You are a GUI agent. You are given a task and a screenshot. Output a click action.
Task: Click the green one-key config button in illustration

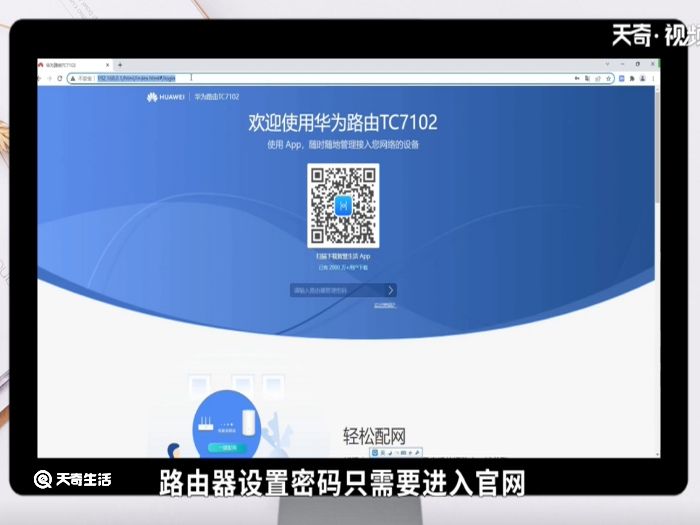(x=226, y=448)
